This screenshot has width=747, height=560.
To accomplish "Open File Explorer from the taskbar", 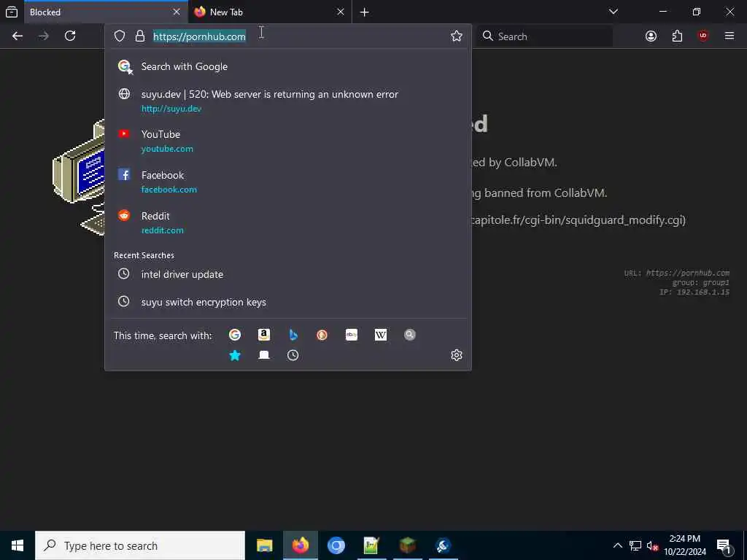I will tap(264, 545).
